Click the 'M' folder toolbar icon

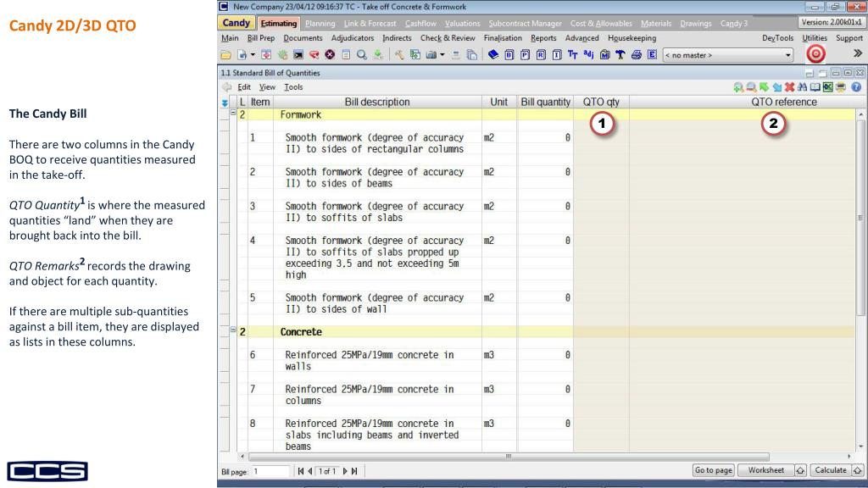click(604, 54)
